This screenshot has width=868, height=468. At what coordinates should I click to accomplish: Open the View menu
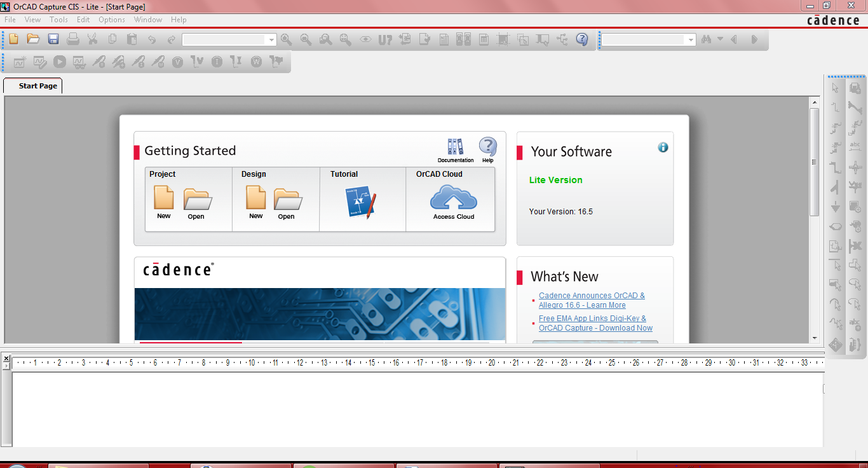[x=32, y=20]
